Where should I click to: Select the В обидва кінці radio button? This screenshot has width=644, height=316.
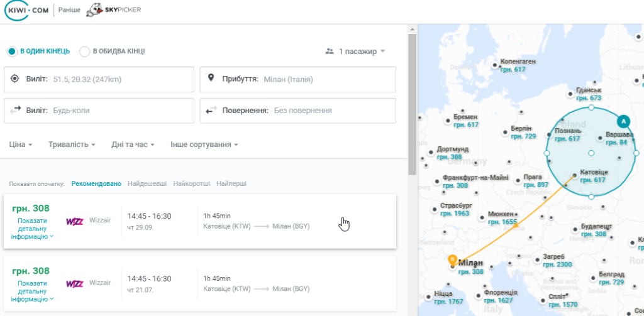85,52
